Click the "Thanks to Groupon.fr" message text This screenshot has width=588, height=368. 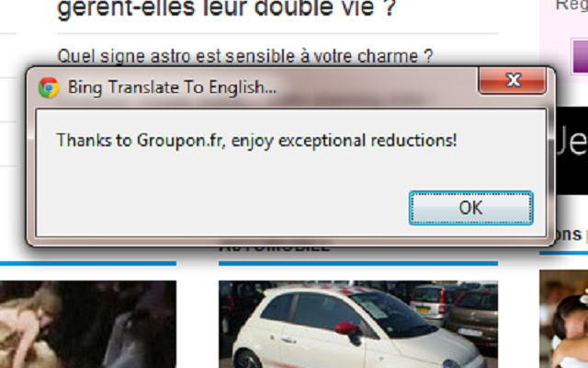pyautogui.click(x=256, y=141)
